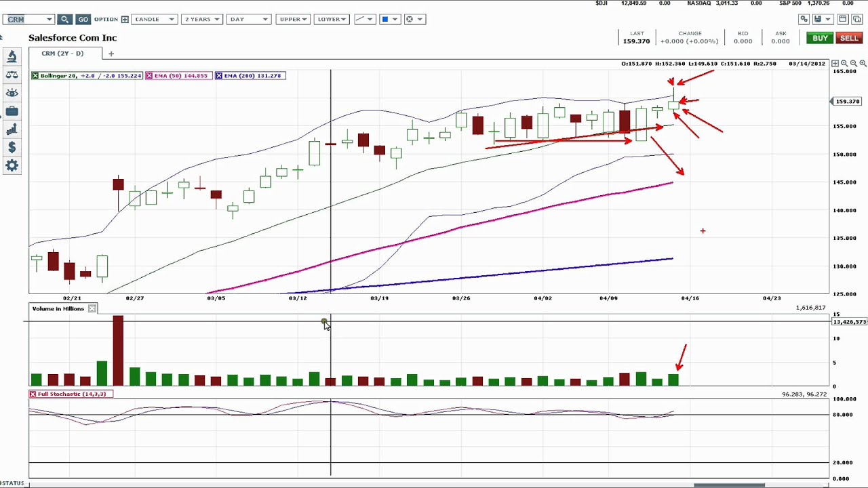Screen dimensions: 868x488
Task: Remove the Full Stochastic indicator
Action: pyautogui.click(x=33, y=394)
